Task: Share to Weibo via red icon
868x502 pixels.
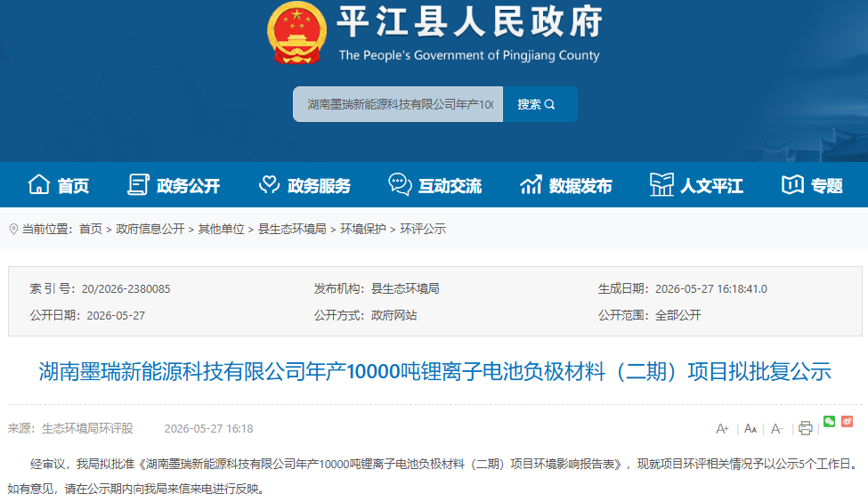Action: click(847, 422)
